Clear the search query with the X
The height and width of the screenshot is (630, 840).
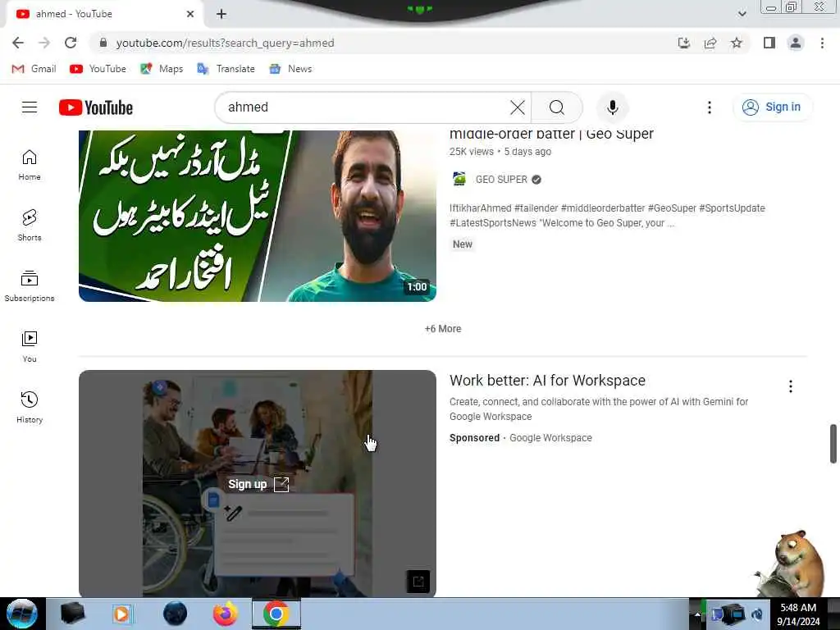tap(518, 107)
